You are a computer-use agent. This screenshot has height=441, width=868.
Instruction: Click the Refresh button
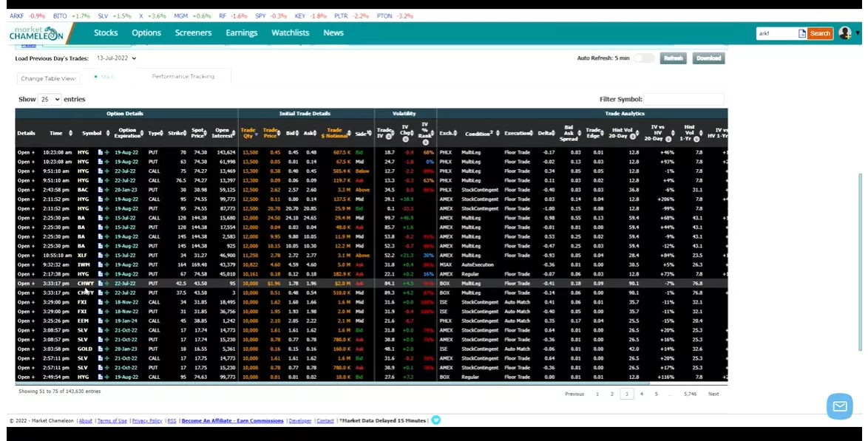pyautogui.click(x=673, y=58)
